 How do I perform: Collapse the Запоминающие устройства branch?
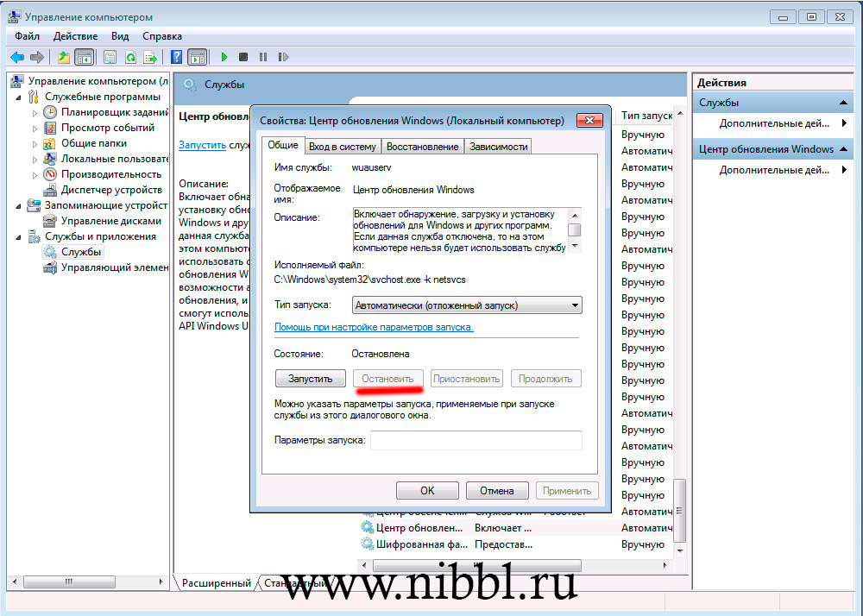[x=19, y=206]
